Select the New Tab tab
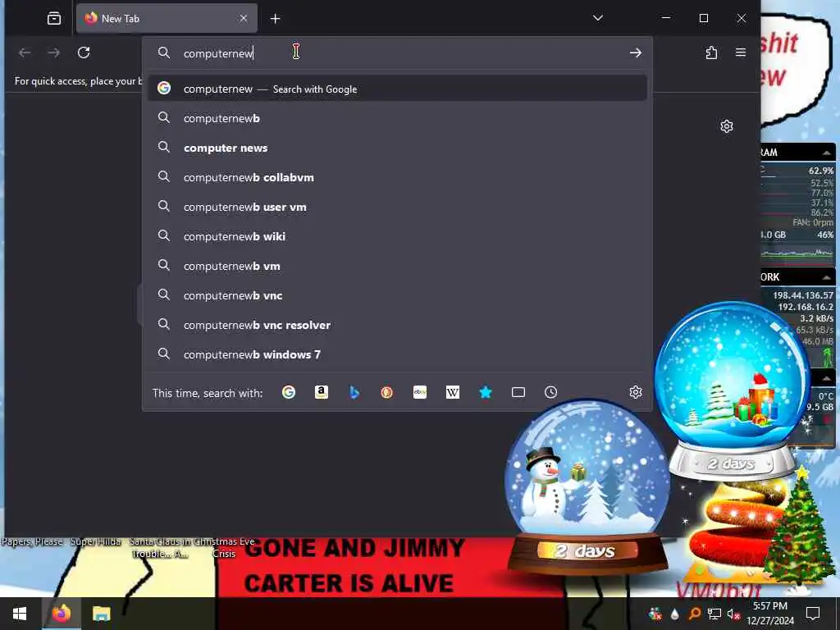Image resolution: width=840 pixels, height=630 pixels. pos(167,19)
